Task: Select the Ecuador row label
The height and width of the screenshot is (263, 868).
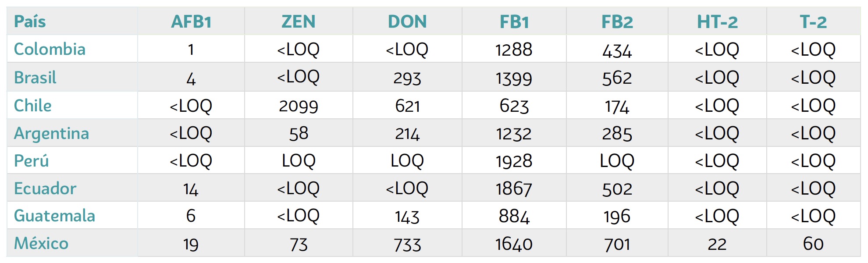Action: pos(45,188)
